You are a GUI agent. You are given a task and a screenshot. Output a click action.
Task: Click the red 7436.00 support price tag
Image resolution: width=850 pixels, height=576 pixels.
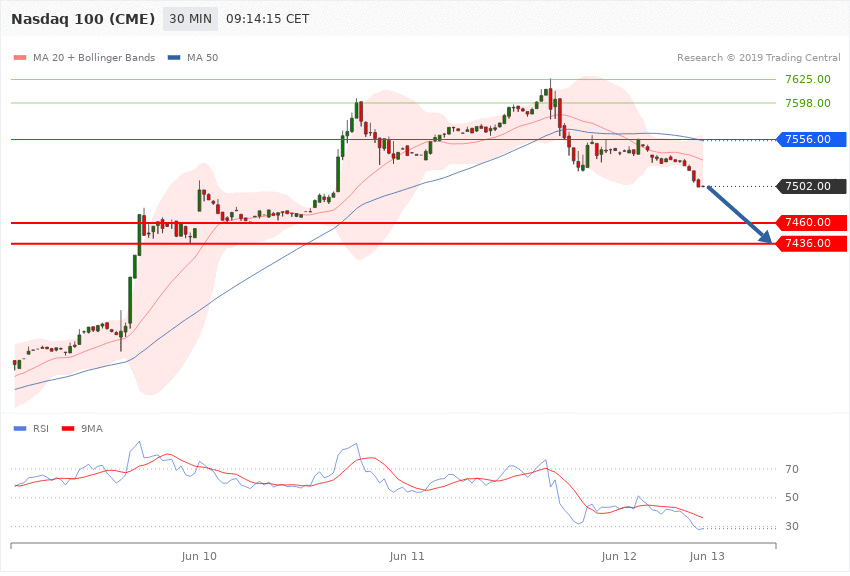coord(812,244)
